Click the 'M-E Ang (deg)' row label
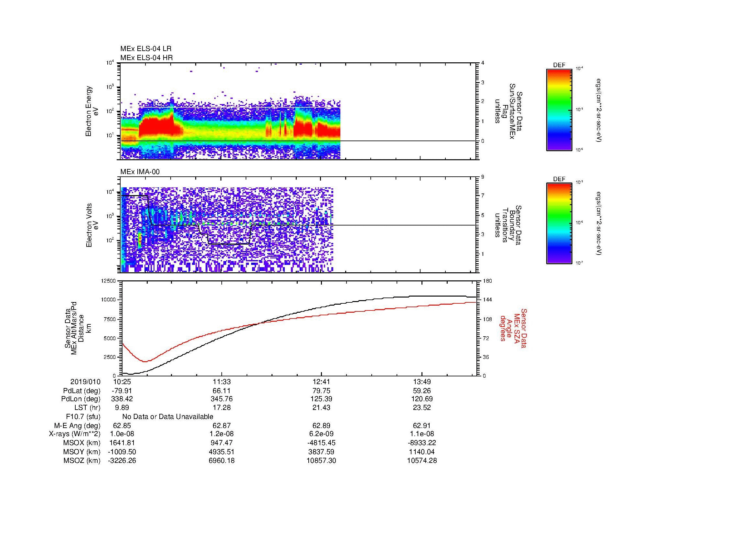The height and width of the screenshot is (534, 756). (77, 426)
